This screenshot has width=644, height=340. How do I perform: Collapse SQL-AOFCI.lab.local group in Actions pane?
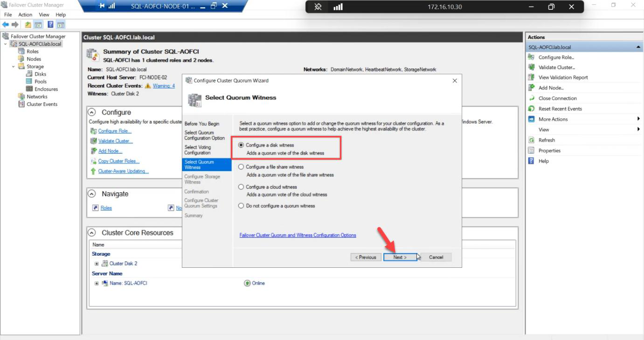click(638, 47)
